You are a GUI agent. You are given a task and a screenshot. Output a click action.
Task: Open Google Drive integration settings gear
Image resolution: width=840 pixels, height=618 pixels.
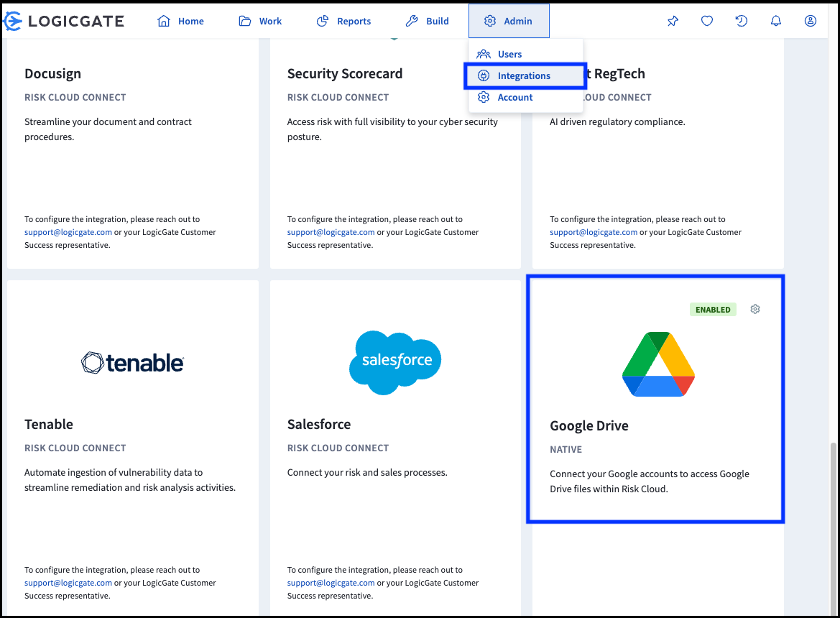[755, 309]
